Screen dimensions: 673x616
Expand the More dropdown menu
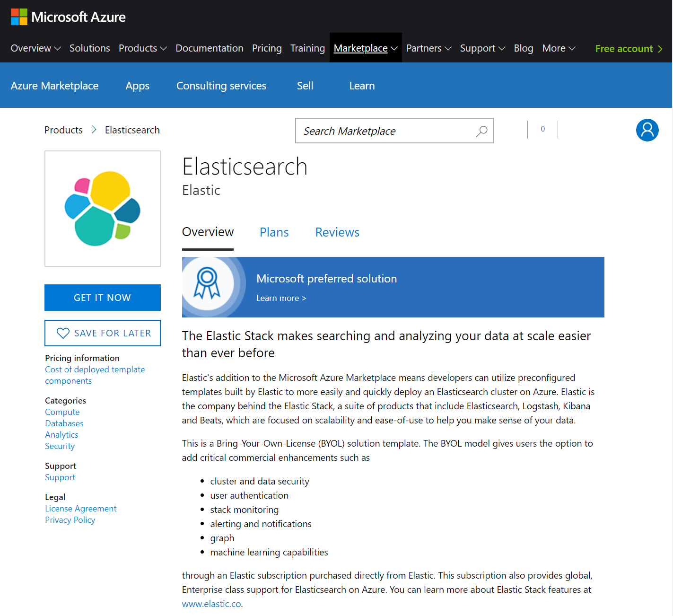(x=559, y=48)
